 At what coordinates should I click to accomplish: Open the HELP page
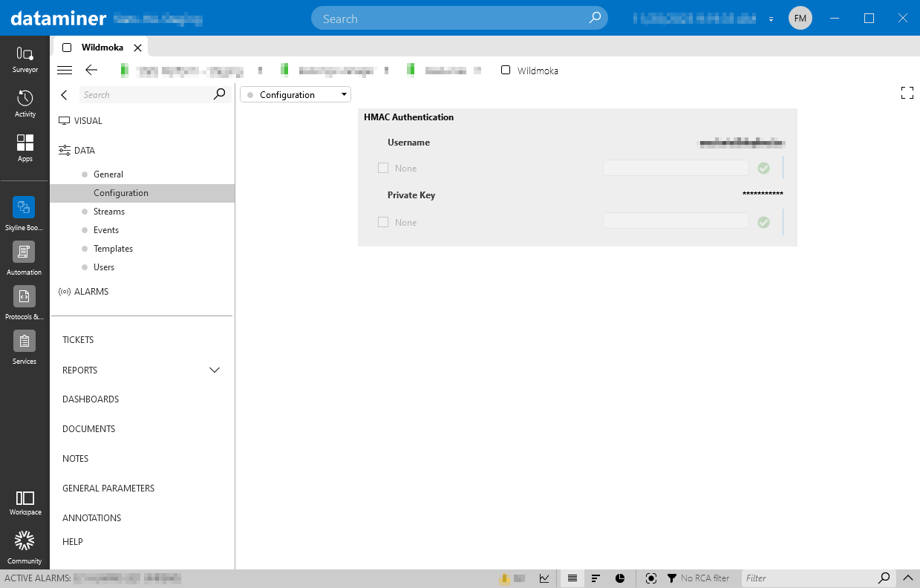click(x=73, y=542)
